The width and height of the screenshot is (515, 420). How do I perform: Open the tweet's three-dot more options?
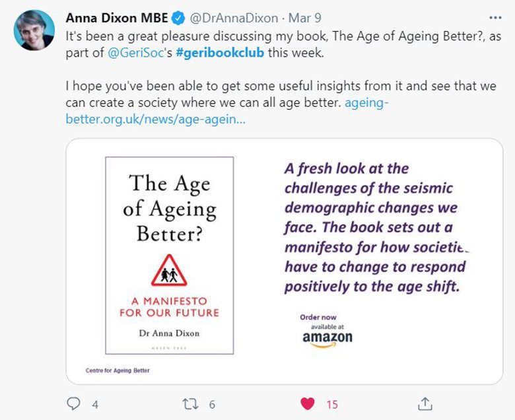[x=495, y=18]
